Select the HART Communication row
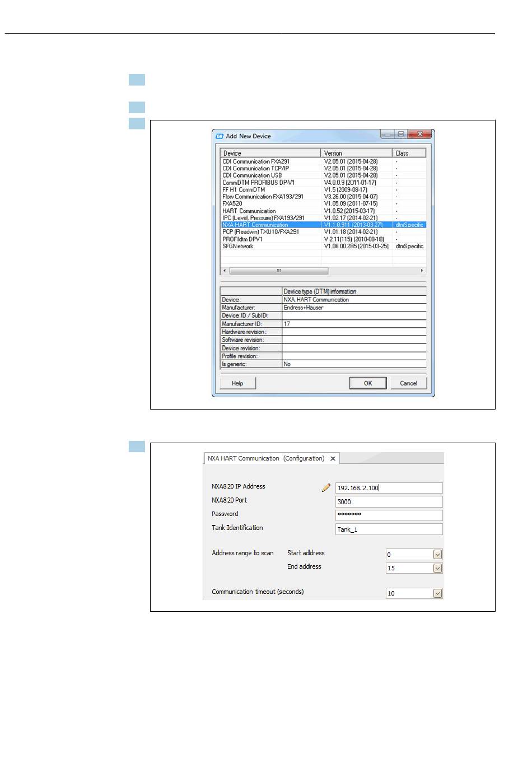Screen dimensions: 532x767 (323, 211)
